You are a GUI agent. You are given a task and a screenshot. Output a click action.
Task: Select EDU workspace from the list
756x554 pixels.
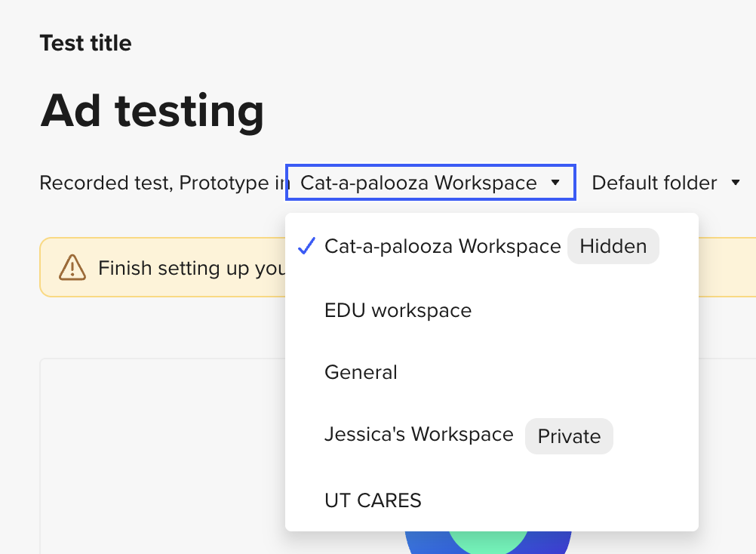coord(398,310)
